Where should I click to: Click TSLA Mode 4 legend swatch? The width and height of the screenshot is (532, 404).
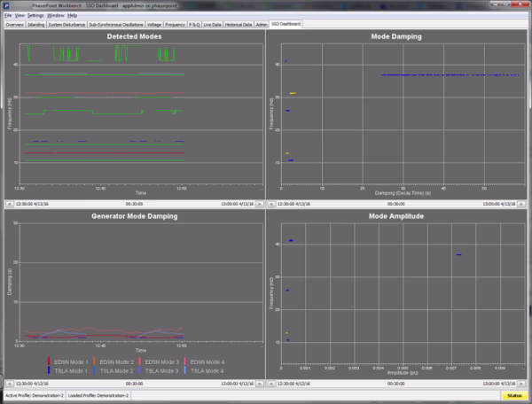click(185, 370)
